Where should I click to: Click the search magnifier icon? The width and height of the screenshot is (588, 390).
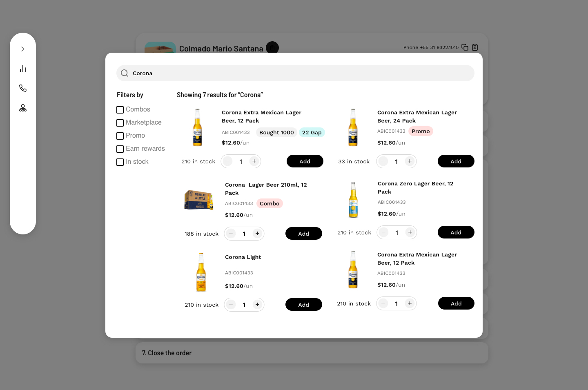(x=125, y=73)
